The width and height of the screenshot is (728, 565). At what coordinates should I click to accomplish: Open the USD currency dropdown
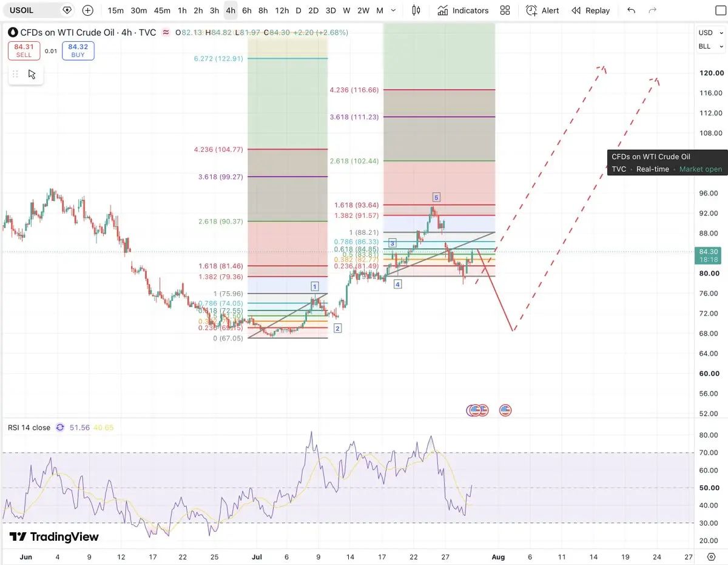(x=710, y=33)
